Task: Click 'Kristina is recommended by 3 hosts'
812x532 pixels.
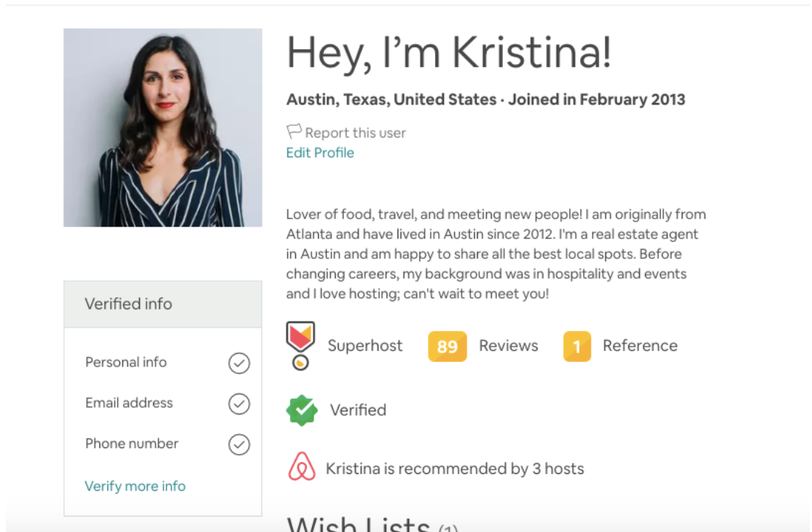Action: pos(455,468)
